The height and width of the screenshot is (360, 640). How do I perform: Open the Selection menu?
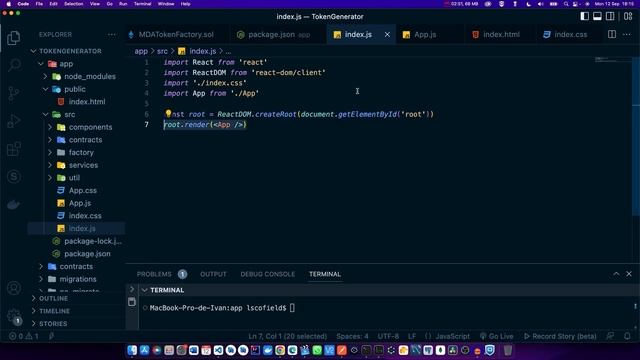(x=73, y=4)
